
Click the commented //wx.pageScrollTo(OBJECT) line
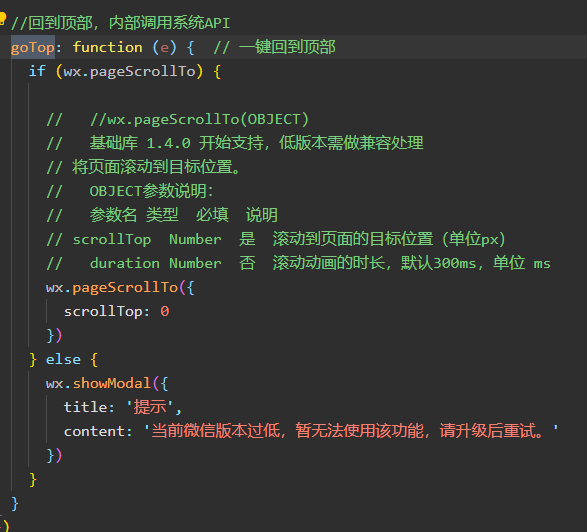[x=199, y=119]
